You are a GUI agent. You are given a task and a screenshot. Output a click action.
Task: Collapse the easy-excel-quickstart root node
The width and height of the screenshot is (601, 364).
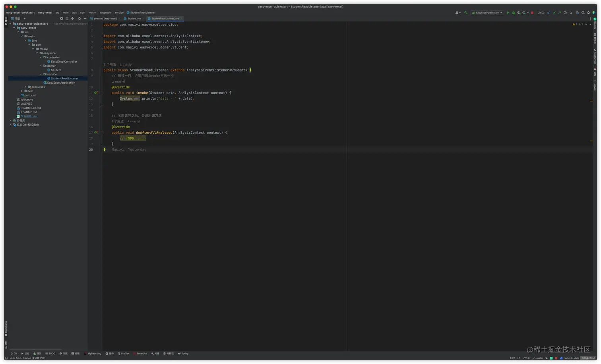tap(10, 24)
